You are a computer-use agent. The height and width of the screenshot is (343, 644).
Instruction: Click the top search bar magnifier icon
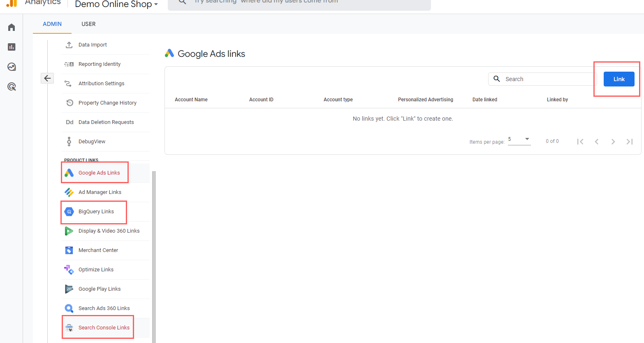click(183, 2)
